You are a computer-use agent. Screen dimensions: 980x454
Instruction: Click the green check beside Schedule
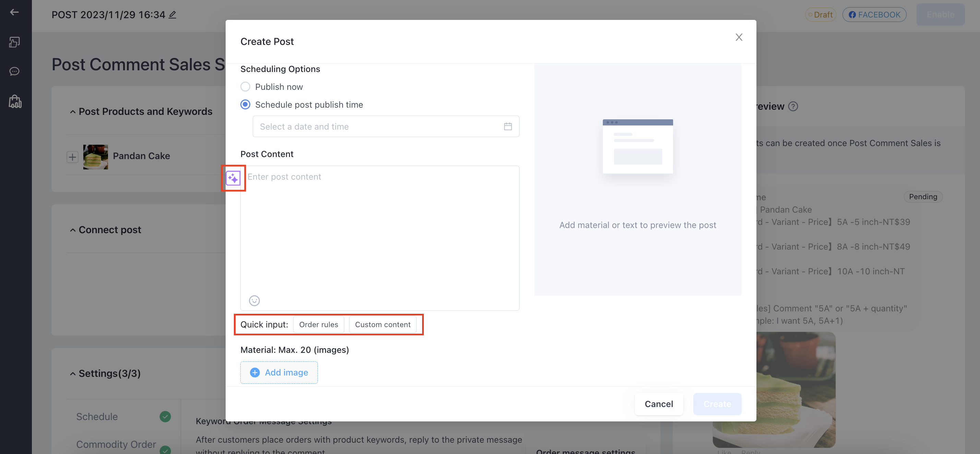click(165, 417)
